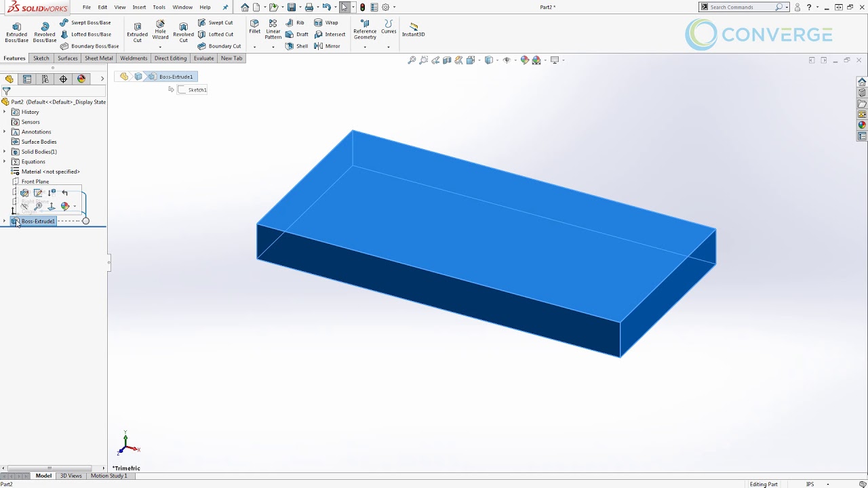Click the Zoom to Area icon
868x488 pixels.
pos(423,60)
